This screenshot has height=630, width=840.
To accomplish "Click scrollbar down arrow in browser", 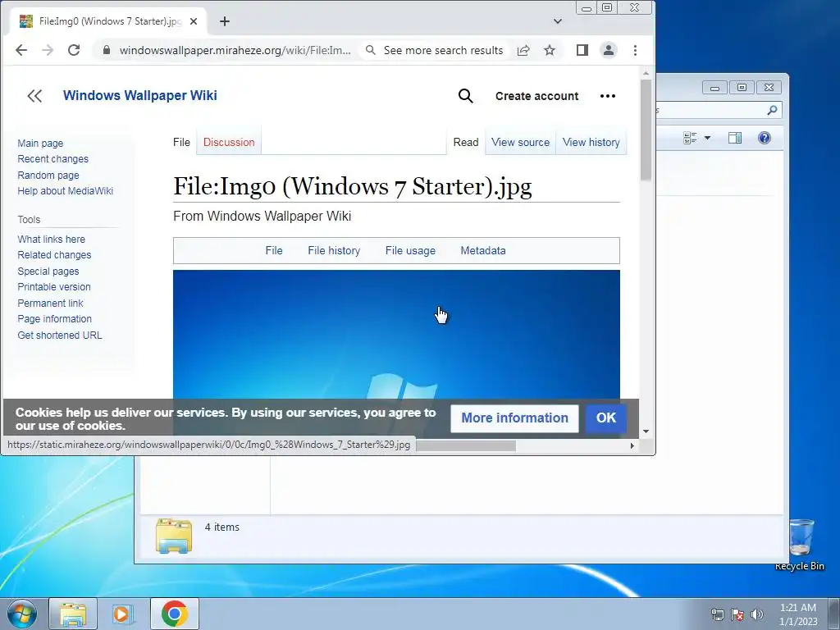I will tap(646, 431).
